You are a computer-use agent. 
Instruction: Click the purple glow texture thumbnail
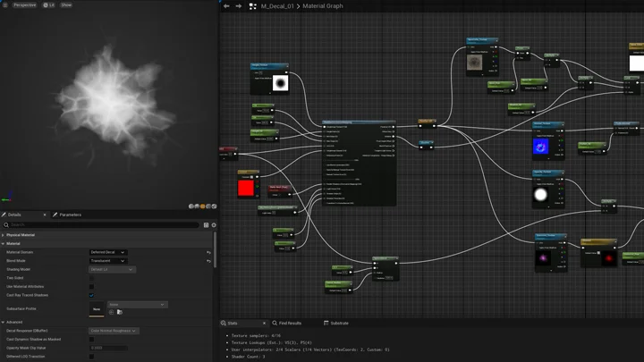coord(544,257)
